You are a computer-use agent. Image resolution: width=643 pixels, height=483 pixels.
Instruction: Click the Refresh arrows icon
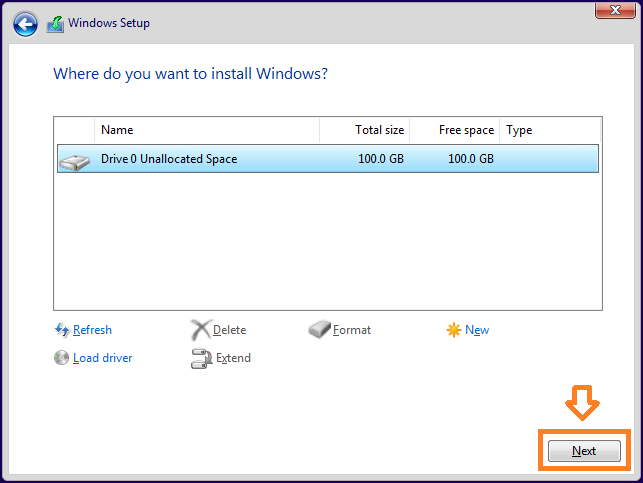(62, 330)
